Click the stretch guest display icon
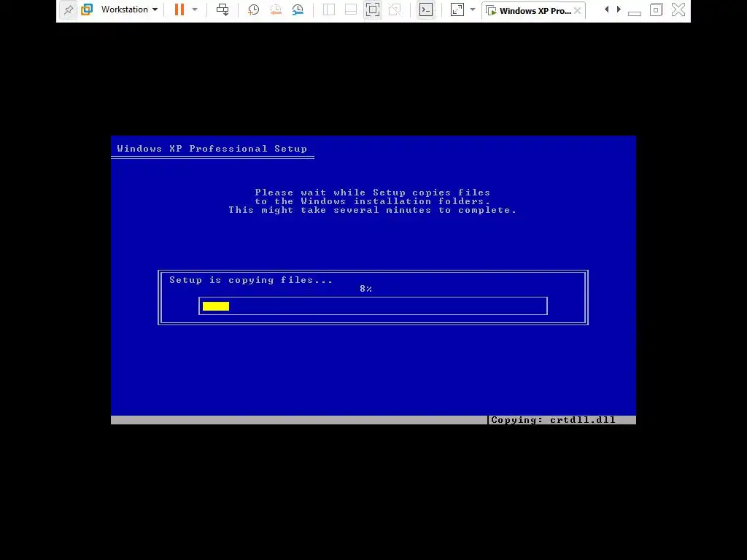Image resolution: width=747 pixels, height=560 pixels. click(x=457, y=9)
